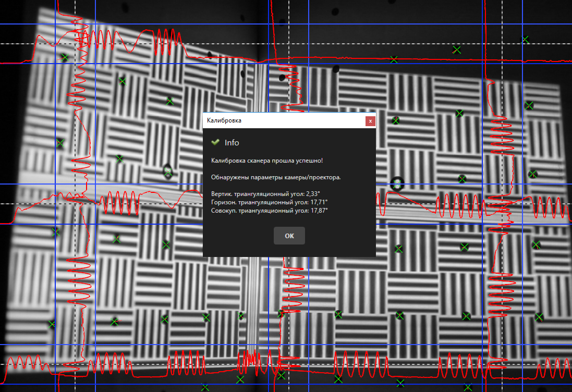This screenshot has height=392, width=572.
Task: Click the green checkmark Info icon
Action: pyautogui.click(x=215, y=142)
